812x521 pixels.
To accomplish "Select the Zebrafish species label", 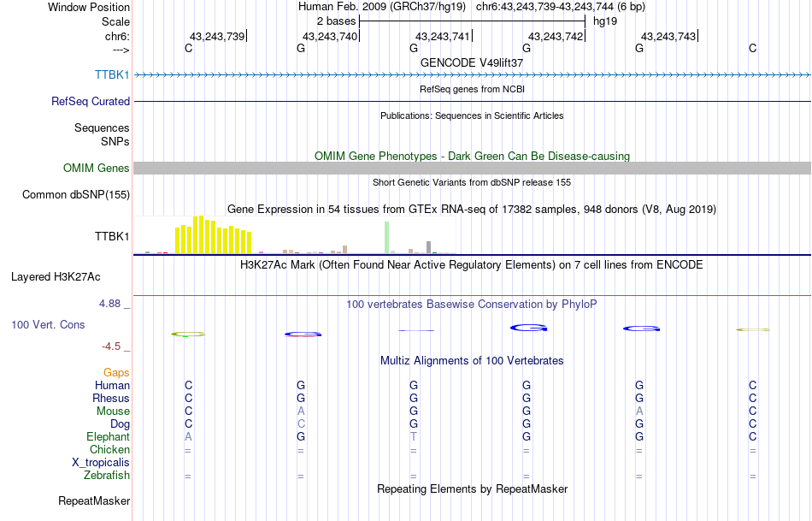I will (107, 475).
